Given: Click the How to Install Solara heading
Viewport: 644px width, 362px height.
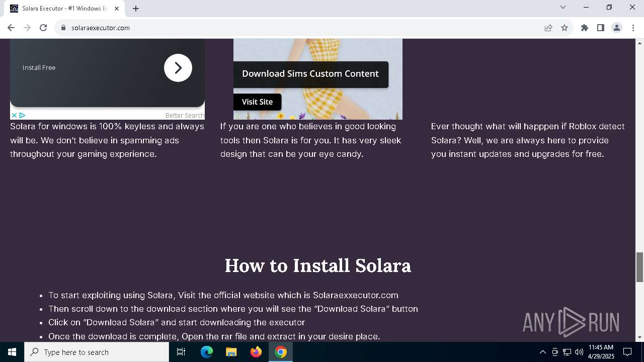Looking at the screenshot, I should (x=318, y=265).
